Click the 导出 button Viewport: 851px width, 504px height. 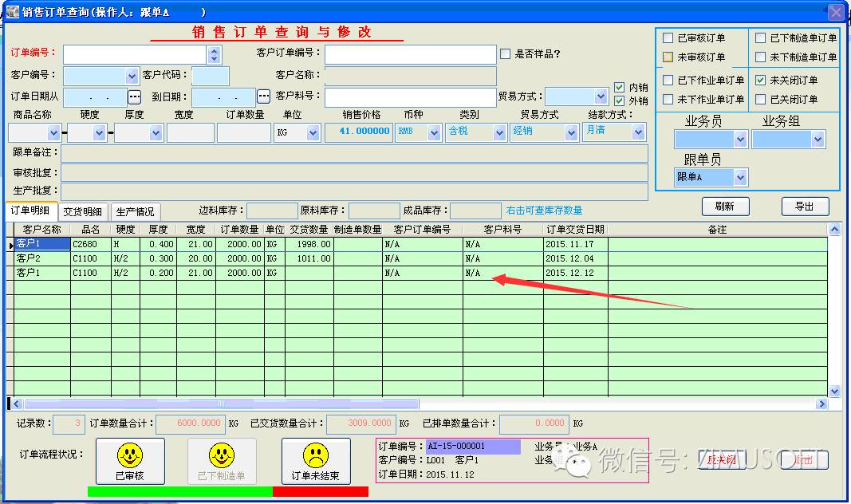(x=804, y=207)
